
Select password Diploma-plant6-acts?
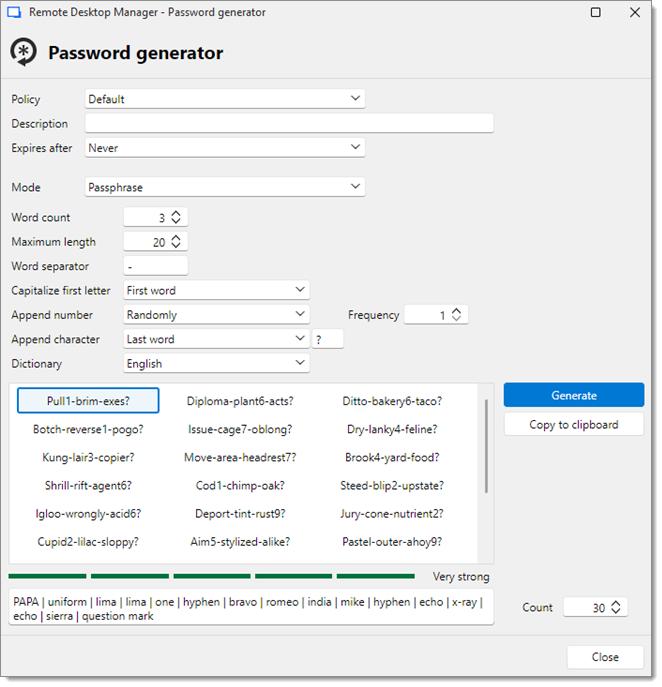click(x=240, y=401)
